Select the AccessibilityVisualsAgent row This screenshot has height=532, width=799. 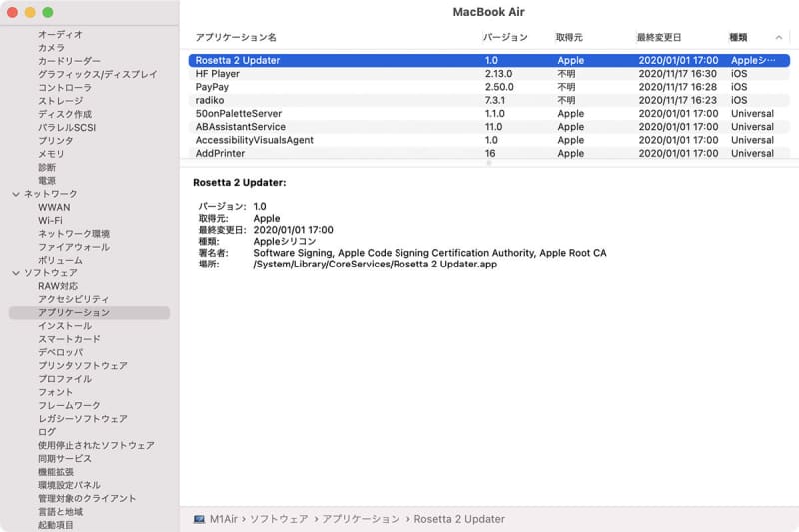489,140
